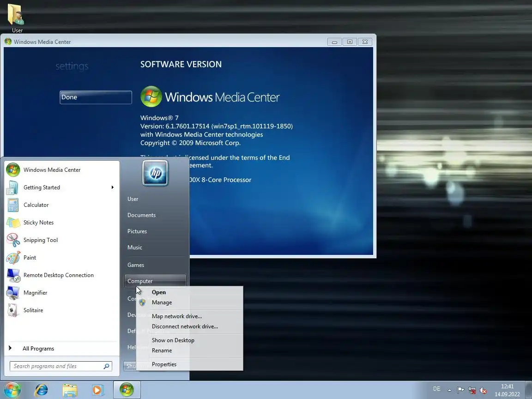The image size is (532, 399).
Task: Start the Solitaire game
Action: [62, 310]
